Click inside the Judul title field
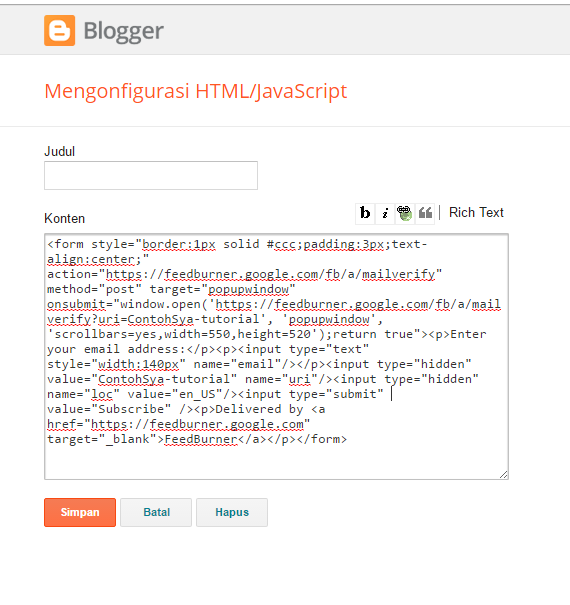The height and width of the screenshot is (605, 570). point(151,176)
